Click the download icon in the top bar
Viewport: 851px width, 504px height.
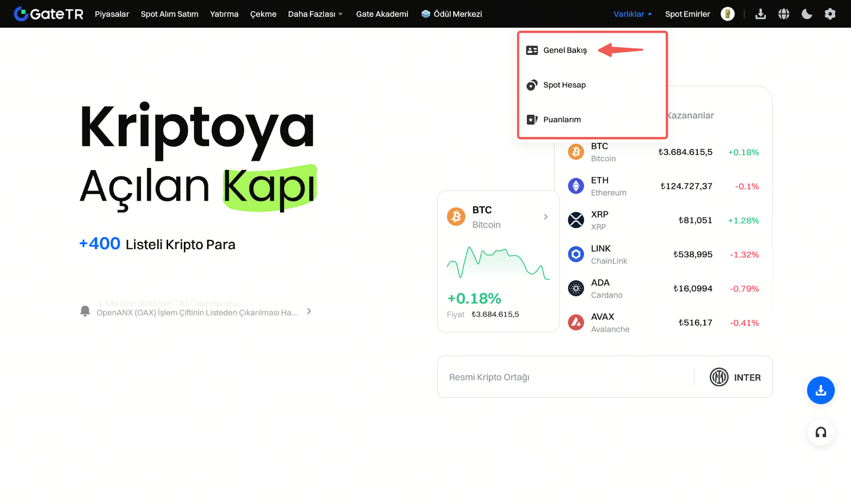760,14
